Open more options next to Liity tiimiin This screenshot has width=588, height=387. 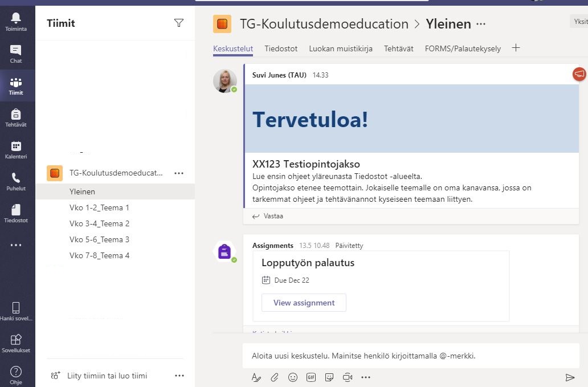click(x=179, y=376)
